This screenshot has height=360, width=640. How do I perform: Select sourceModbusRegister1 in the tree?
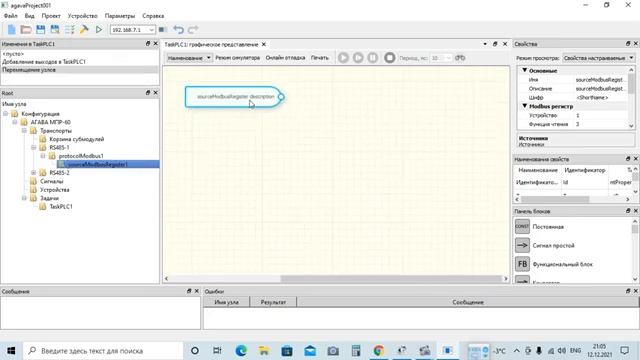98,164
